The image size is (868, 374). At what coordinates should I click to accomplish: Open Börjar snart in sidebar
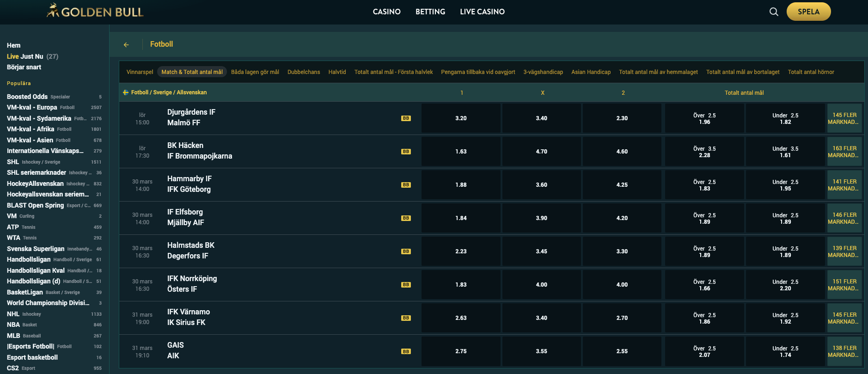pos(24,67)
